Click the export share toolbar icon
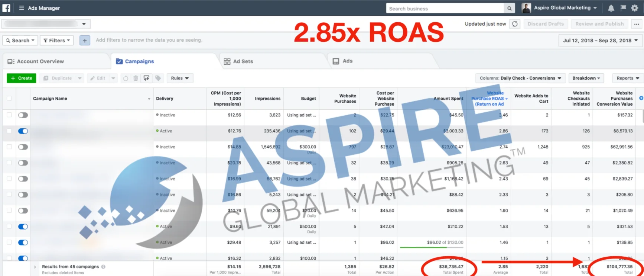This screenshot has height=276, width=644. point(146,78)
